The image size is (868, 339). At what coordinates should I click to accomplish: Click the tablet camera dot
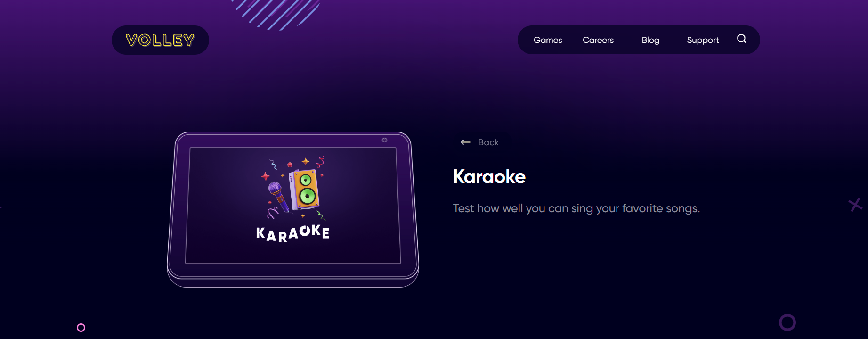(x=384, y=140)
